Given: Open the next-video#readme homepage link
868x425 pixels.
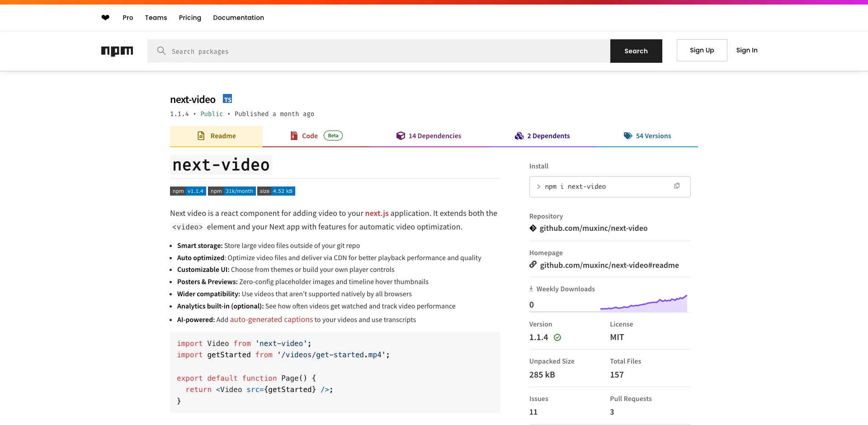Looking at the screenshot, I should coord(609,265).
